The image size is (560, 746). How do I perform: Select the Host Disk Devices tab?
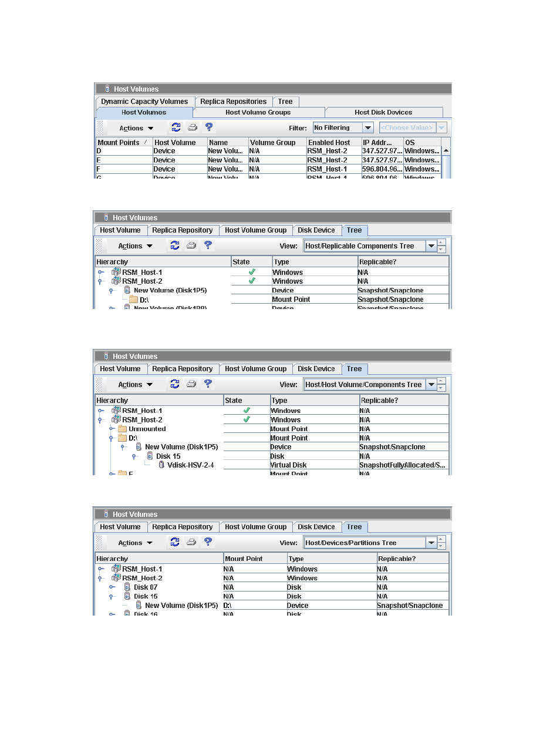[383, 112]
